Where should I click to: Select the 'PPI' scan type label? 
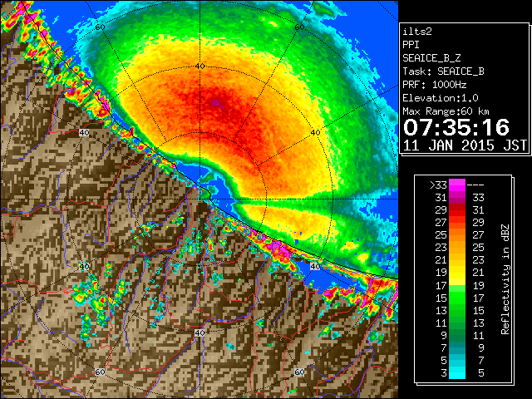[411, 45]
